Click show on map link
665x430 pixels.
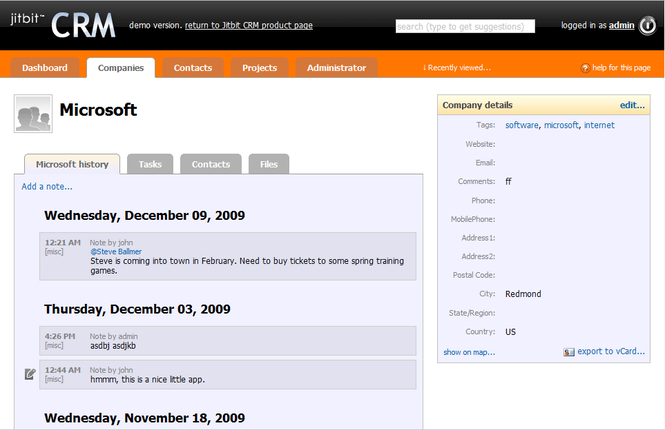coord(469,352)
